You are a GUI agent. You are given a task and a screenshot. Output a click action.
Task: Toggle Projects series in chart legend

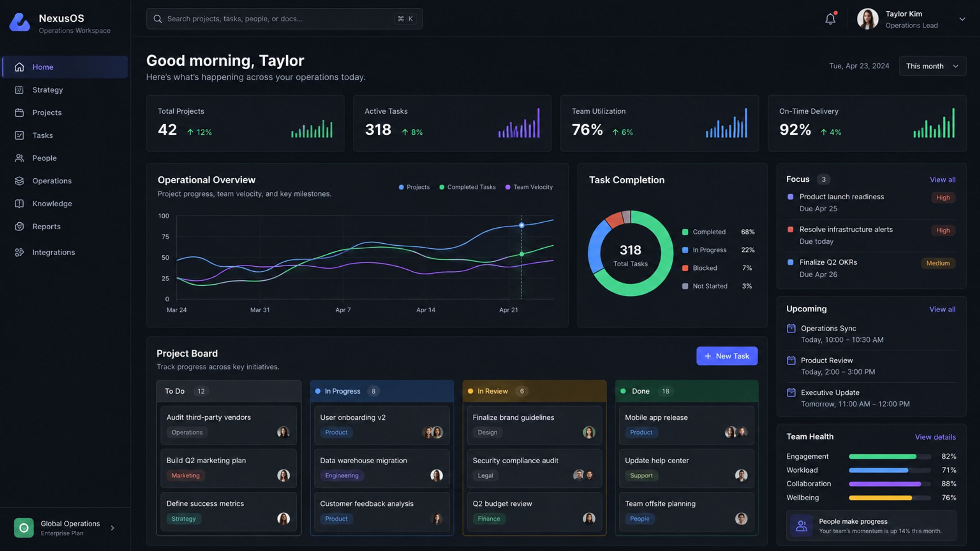click(414, 187)
